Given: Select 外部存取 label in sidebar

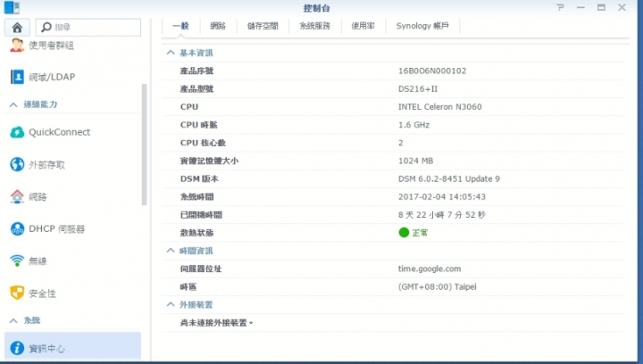Looking at the screenshot, I should (x=46, y=164).
